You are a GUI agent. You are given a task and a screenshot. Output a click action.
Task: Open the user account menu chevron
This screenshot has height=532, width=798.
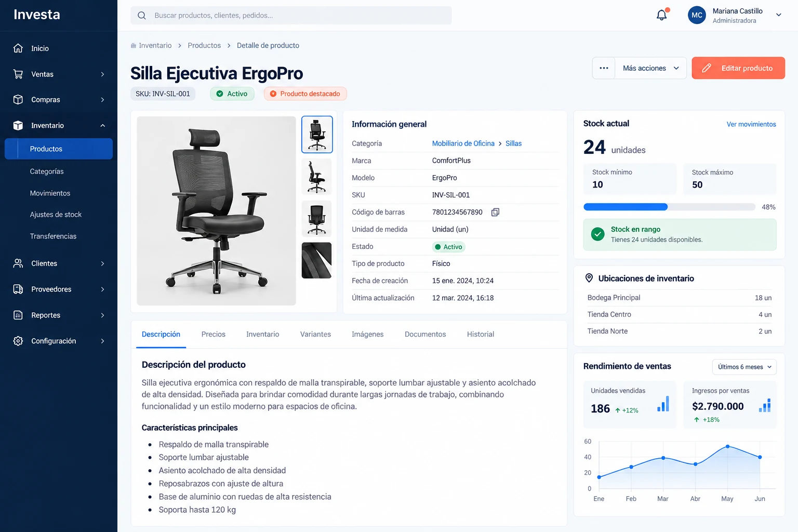click(x=778, y=15)
